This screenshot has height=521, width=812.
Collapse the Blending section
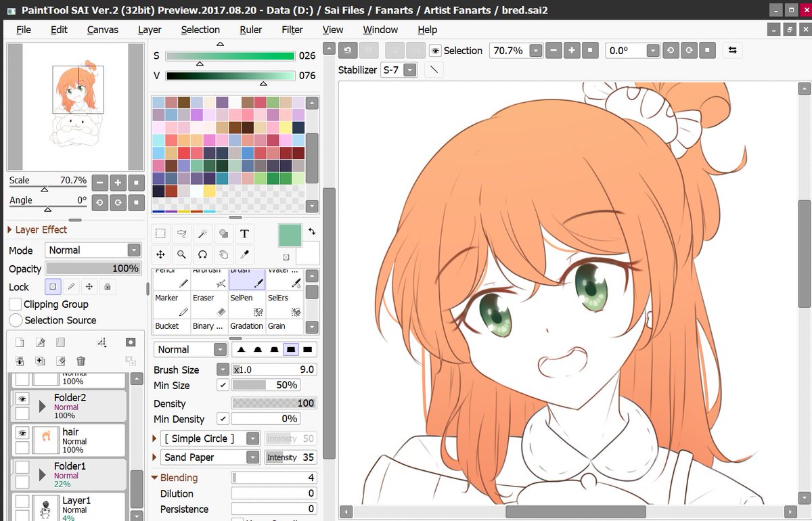tap(155, 478)
